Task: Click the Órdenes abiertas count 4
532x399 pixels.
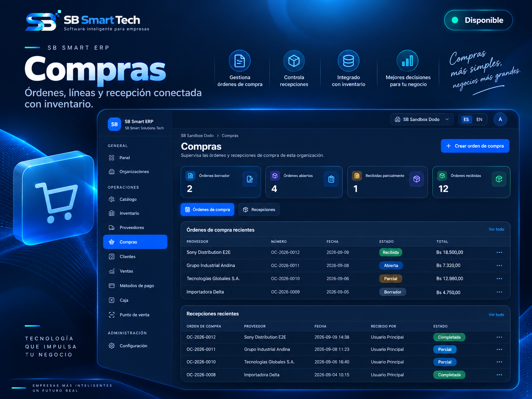Action: [x=274, y=189]
